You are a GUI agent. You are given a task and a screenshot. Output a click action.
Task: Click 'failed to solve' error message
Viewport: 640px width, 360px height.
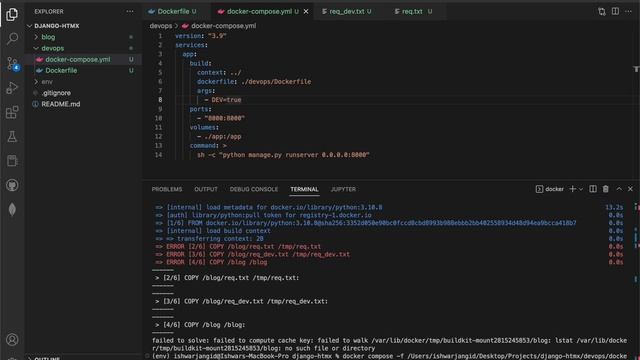(389, 344)
